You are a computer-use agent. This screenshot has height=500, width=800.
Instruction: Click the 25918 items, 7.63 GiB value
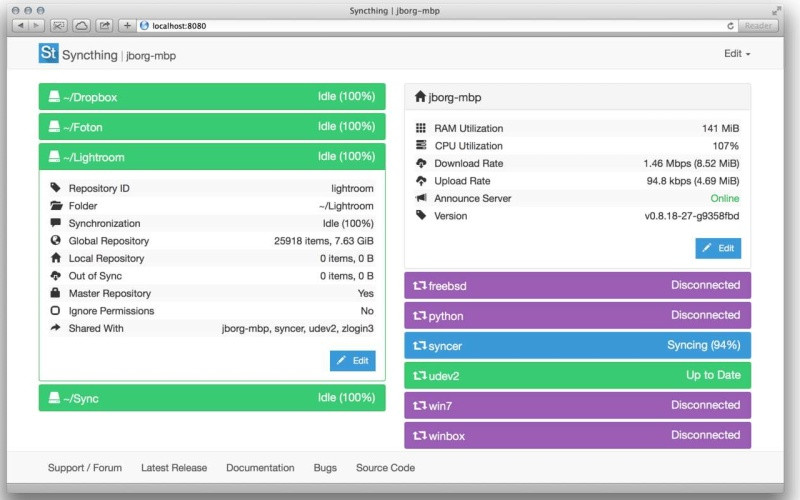click(323, 241)
